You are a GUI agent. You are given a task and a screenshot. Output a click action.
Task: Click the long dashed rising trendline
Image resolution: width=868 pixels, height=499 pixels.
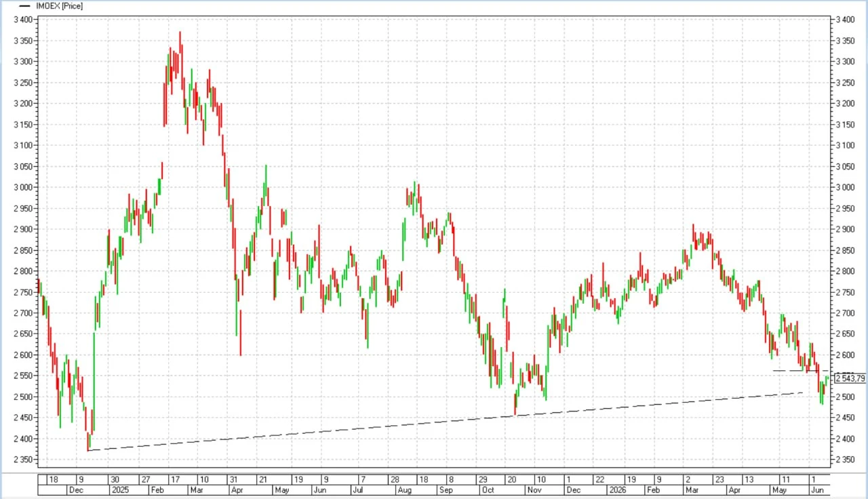446,421
